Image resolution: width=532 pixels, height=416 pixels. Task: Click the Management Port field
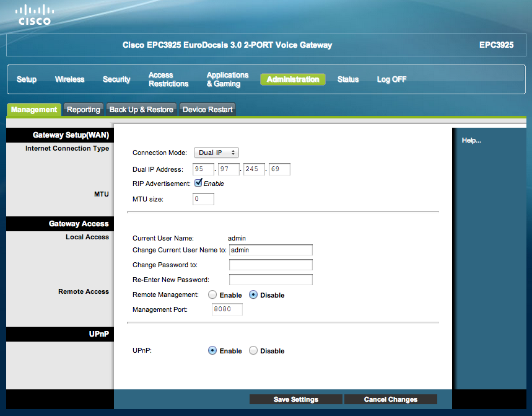coord(227,309)
